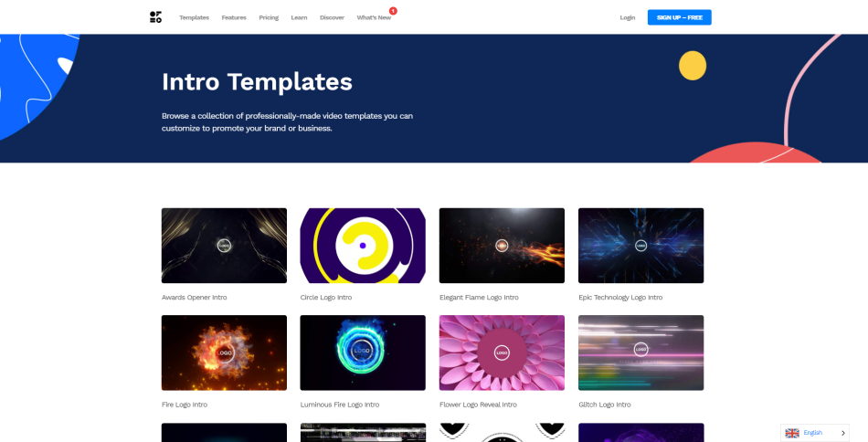Choose the Epic Technology Logo Intro thumbnail

[640, 245]
